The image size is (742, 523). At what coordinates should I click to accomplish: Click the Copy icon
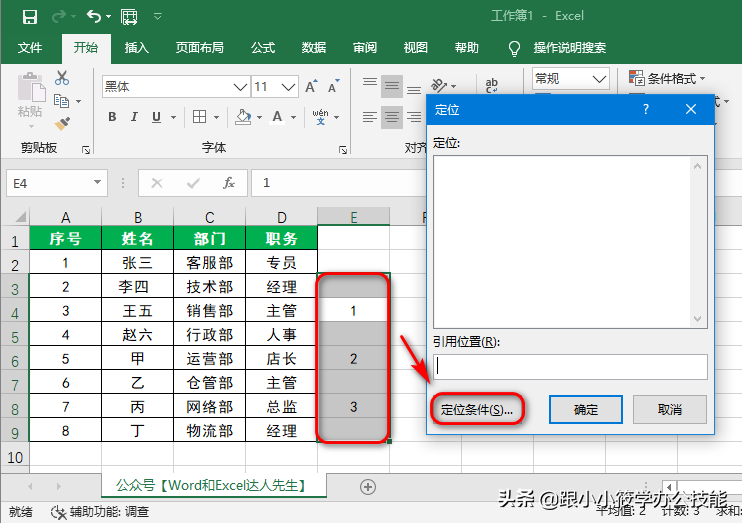[x=62, y=101]
